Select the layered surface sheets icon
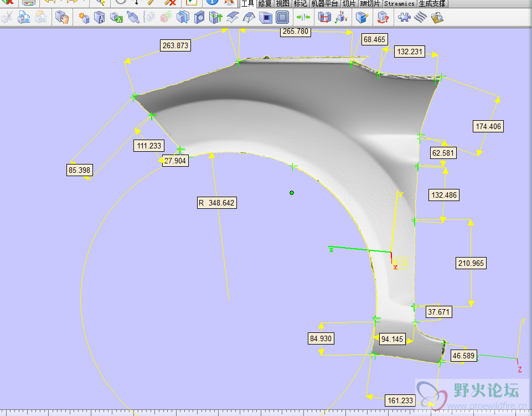 click(x=233, y=17)
